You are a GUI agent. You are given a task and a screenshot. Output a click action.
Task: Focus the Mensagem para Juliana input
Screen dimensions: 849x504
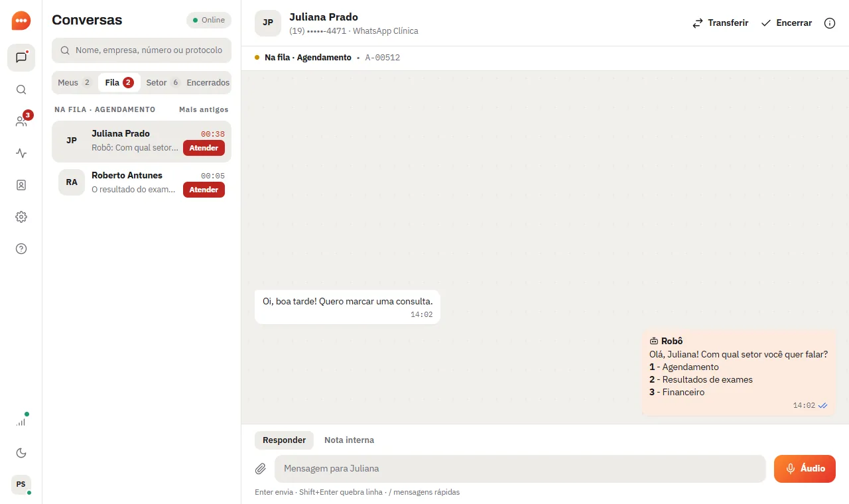click(x=520, y=469)
